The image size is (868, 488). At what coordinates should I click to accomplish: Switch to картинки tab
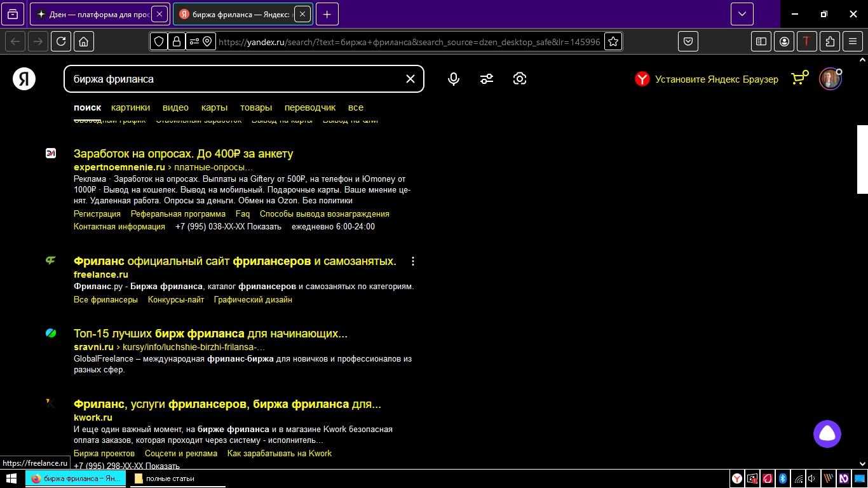[130, 107]
